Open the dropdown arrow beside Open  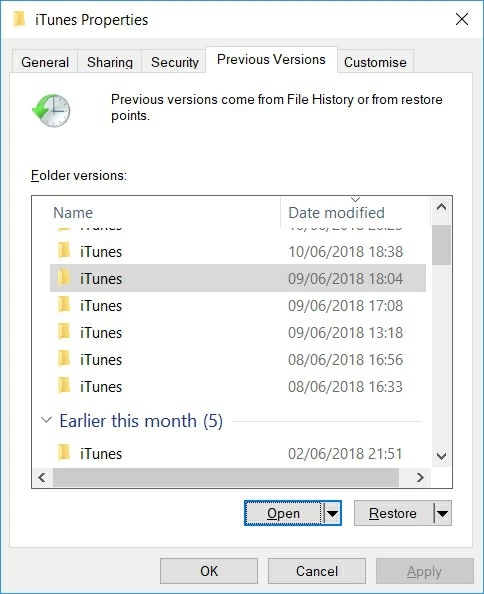(x=332, y=513)
